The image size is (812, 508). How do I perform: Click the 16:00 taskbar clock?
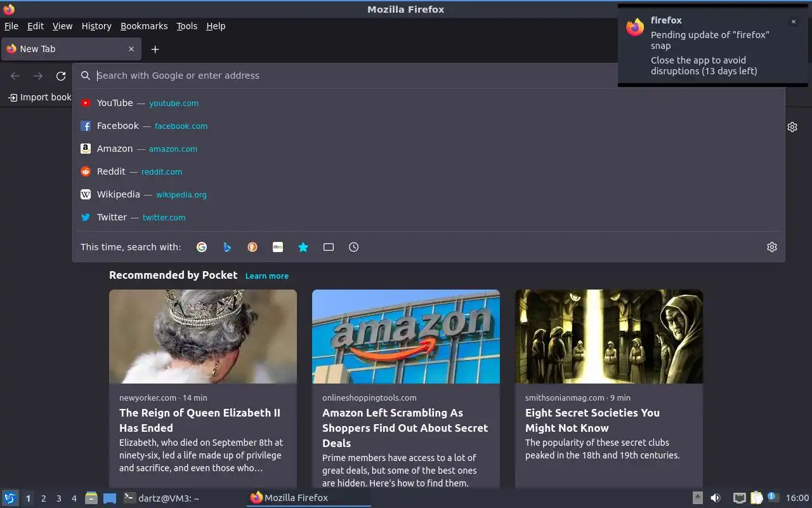(797, 498)
